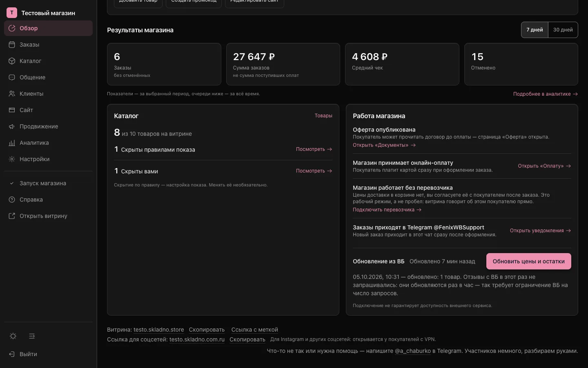Click the Общение chat bubble icon
The height and width of the screenshot is (368, 588).
(12, 77)
